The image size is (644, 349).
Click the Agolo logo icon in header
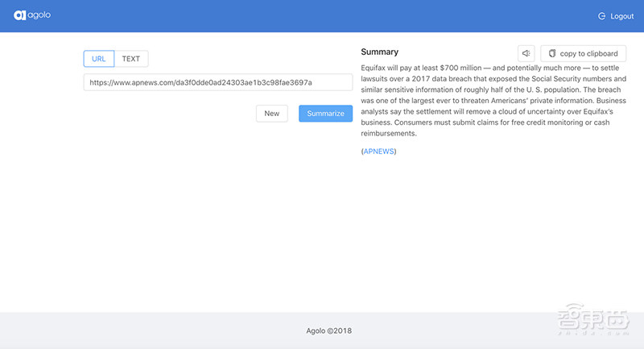click(x=19, y=15)
